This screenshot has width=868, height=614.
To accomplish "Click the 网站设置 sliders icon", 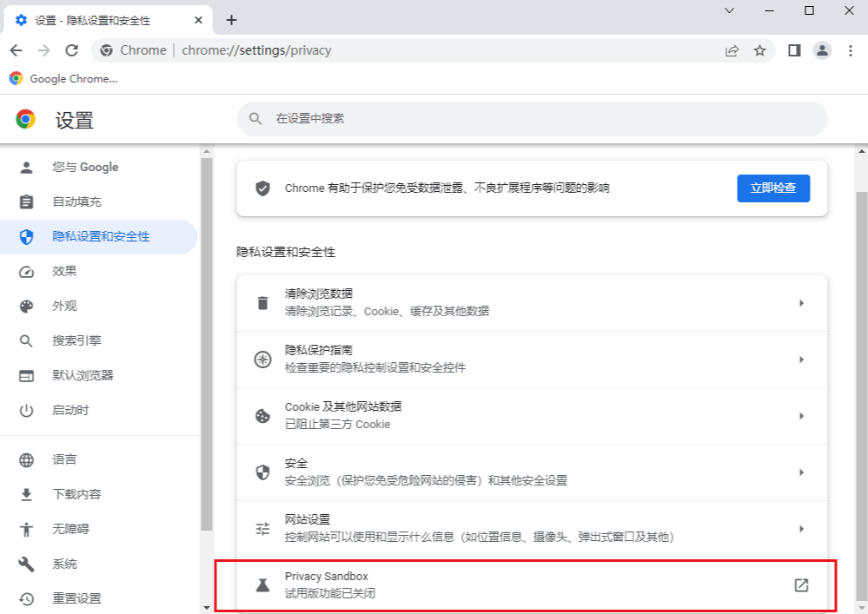I will point(262,529).
